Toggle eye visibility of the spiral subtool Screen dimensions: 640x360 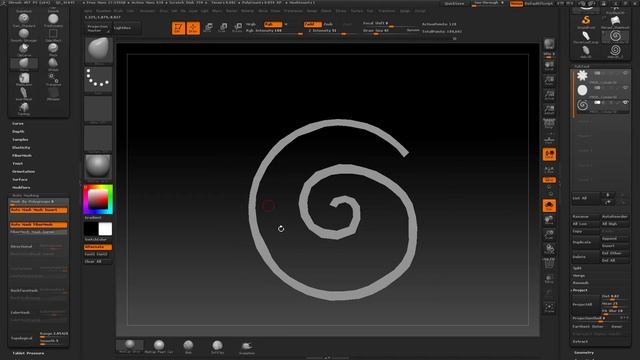click(x=625, y=102)
